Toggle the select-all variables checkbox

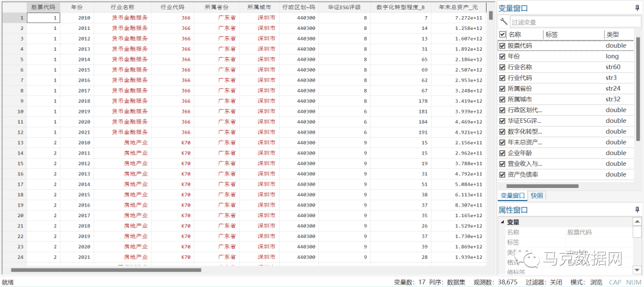[x=502, y=35]
